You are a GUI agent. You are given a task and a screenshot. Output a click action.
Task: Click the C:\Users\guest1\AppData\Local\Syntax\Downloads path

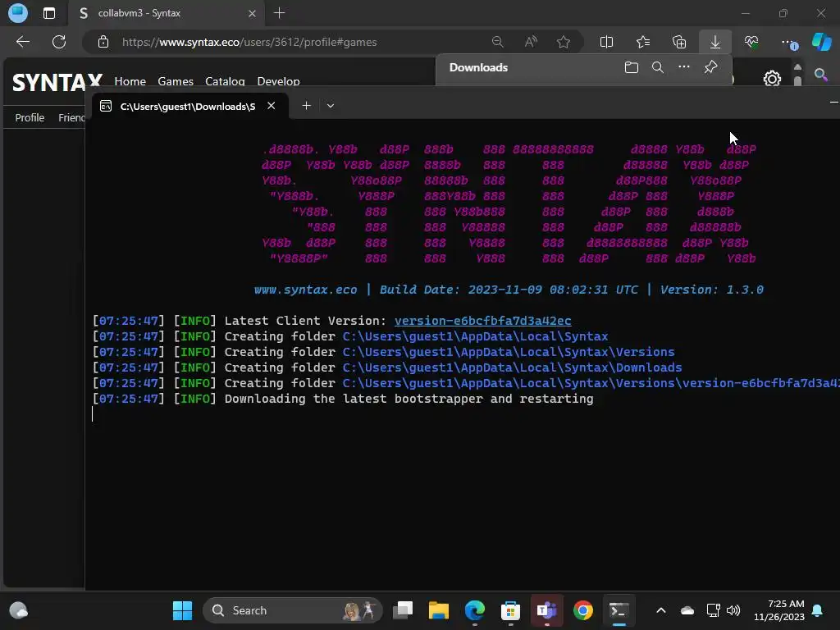512,367
